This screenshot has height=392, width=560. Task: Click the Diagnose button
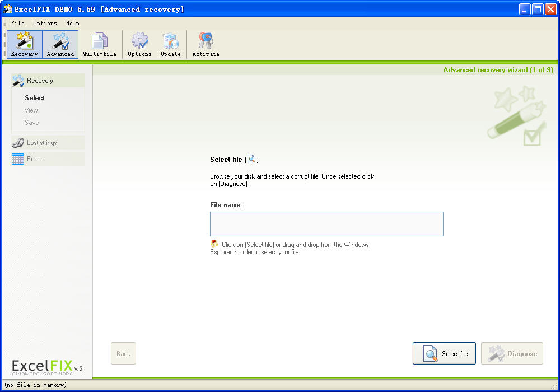(512, 354)
